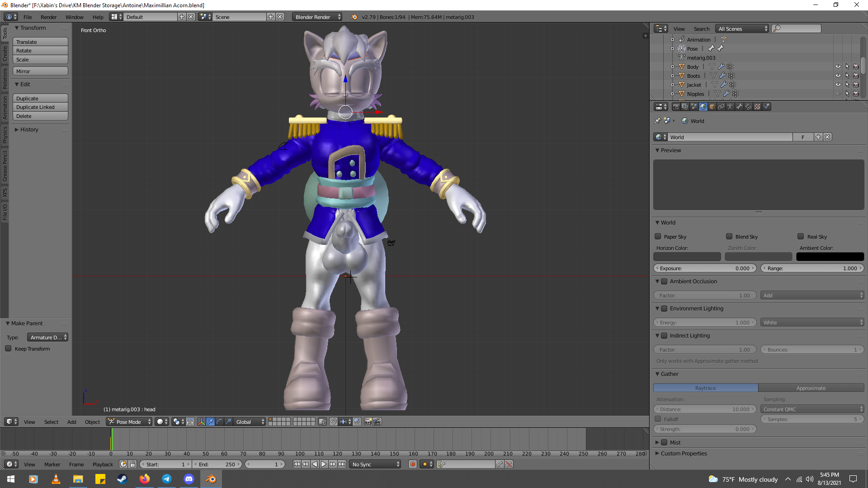Viewport: 868px width, 488px height.
Task: Open No Sync dropdown
Action: click(375, 464)
